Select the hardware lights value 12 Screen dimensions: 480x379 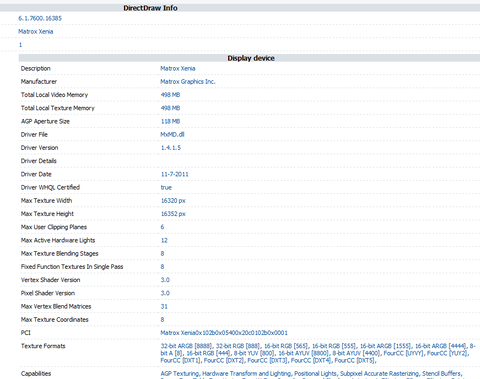pyautogui.click(x=164, y=240)
